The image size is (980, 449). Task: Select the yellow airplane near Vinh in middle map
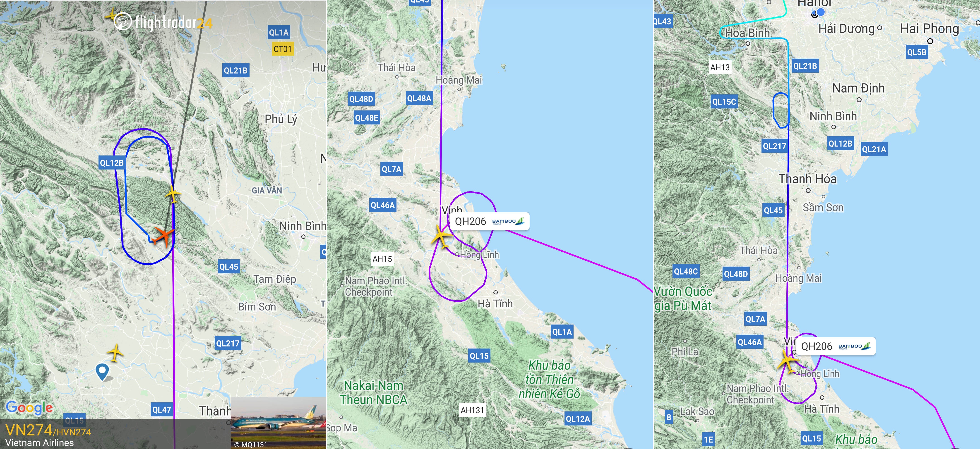(441, 236)
